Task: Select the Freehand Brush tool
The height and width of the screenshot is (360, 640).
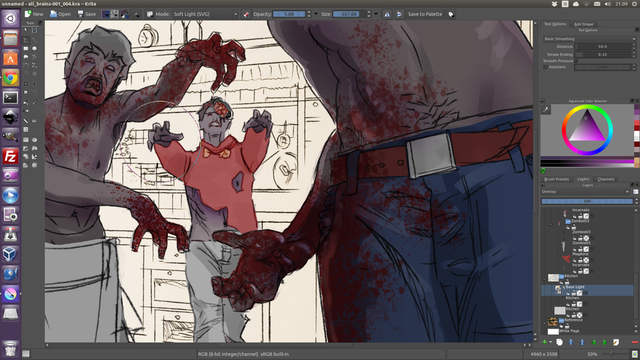Action: tap(26, 41)
